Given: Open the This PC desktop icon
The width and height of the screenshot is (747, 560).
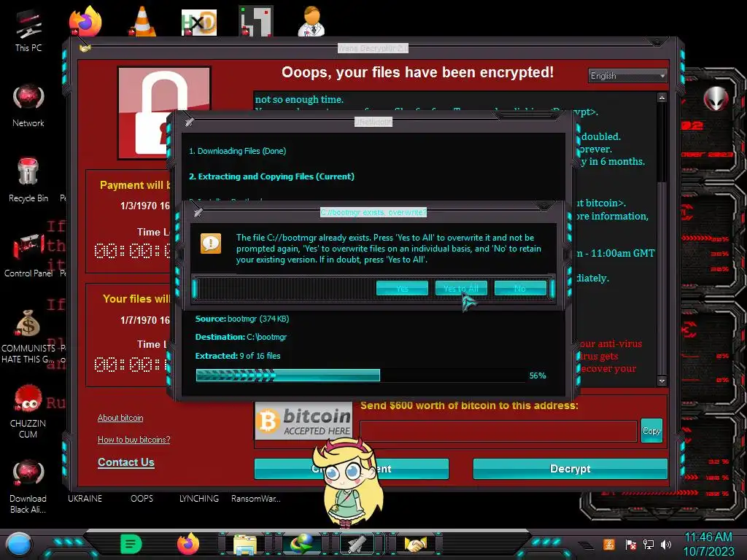Looking at the screenshot, I should click(x=28, y=31).
